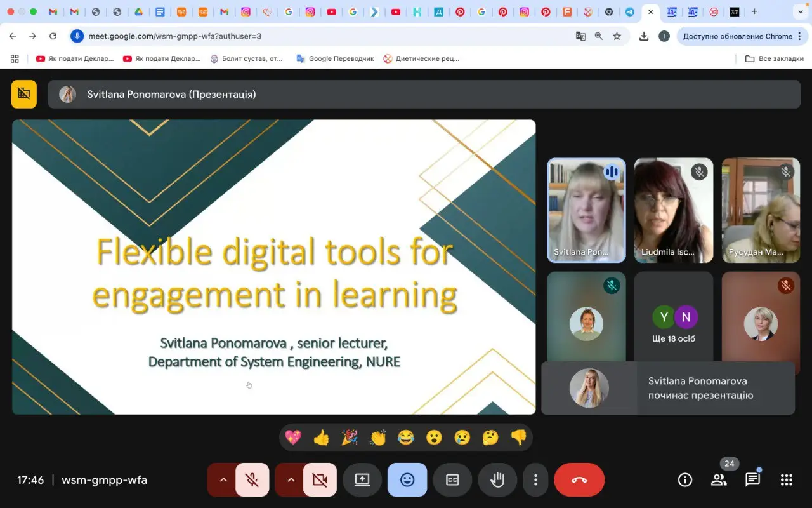812x508 pixels.
Task: Click Svitlana Ponomarova starts presentation notification
Action: point(668,388)
